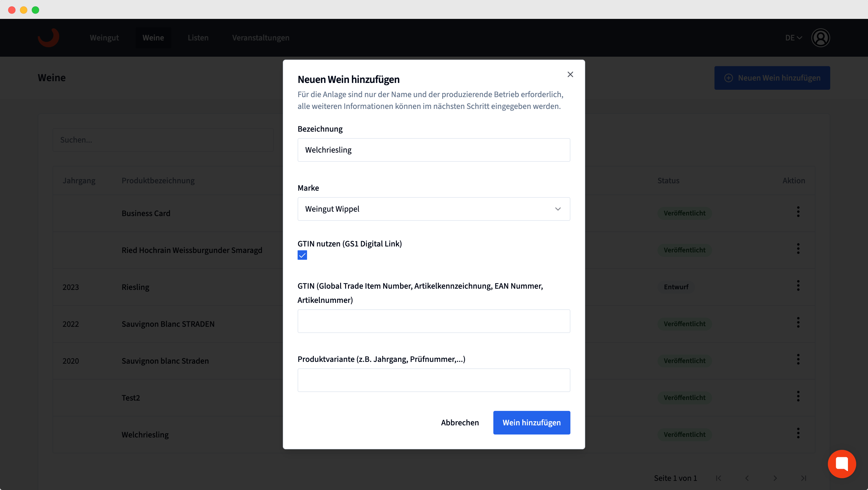Click the Produktvariante input field
868x490 pixels.
pos(434,380)
